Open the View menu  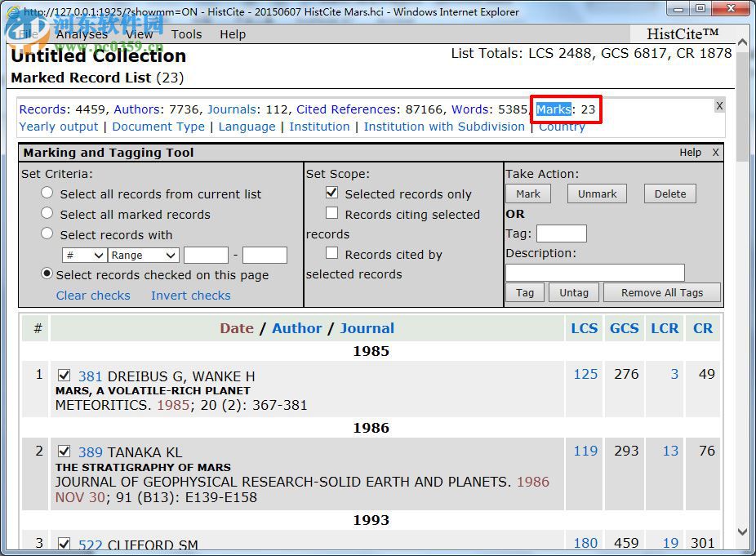pos(140,34)
